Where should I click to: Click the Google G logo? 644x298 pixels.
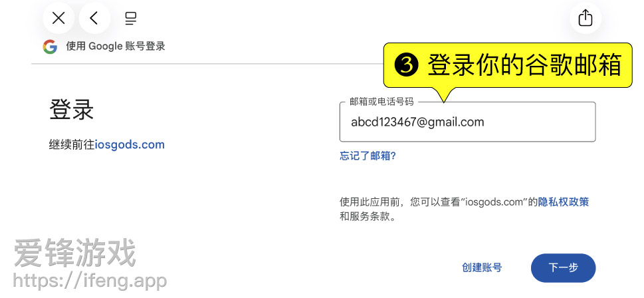coord(50,47)
